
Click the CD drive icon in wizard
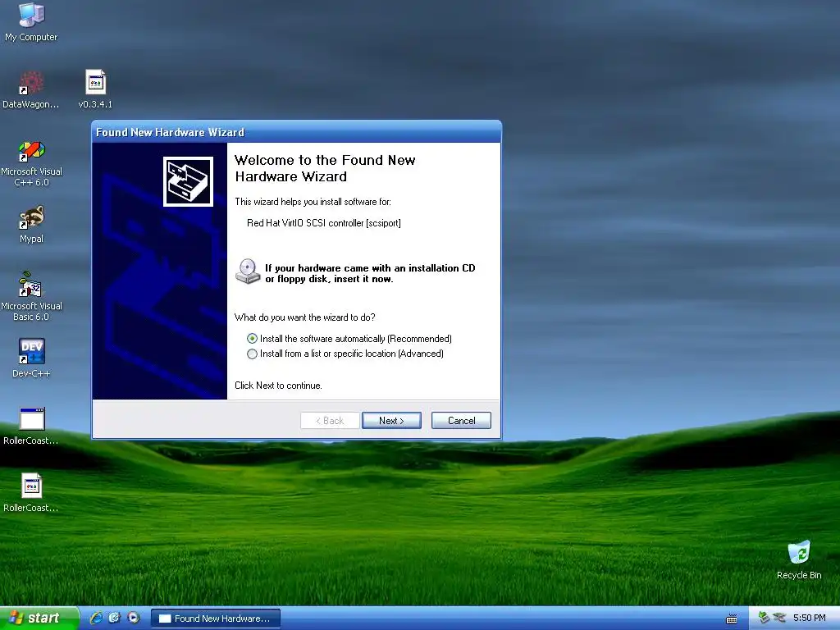[x=248, y=271]
